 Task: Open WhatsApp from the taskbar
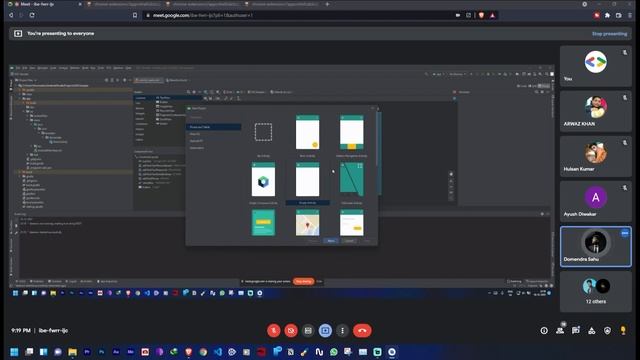[x=333, y=352]
